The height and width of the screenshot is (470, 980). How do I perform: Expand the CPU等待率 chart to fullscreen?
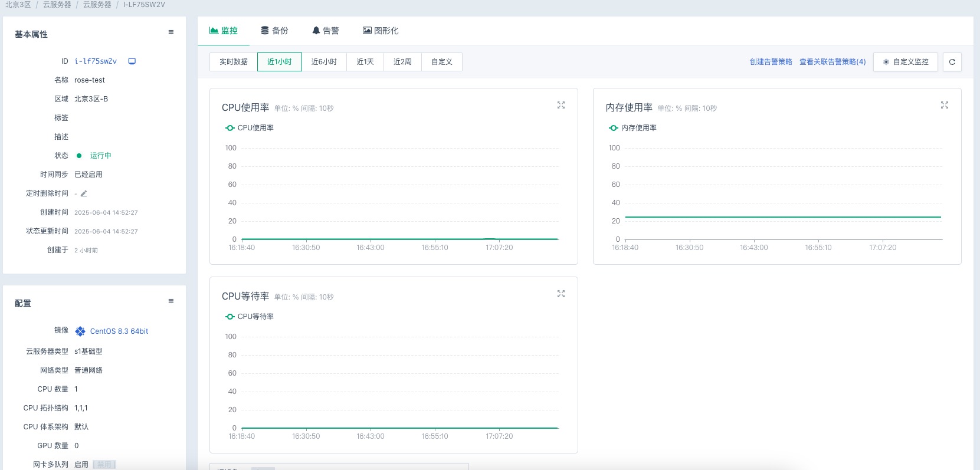point(561,294)
